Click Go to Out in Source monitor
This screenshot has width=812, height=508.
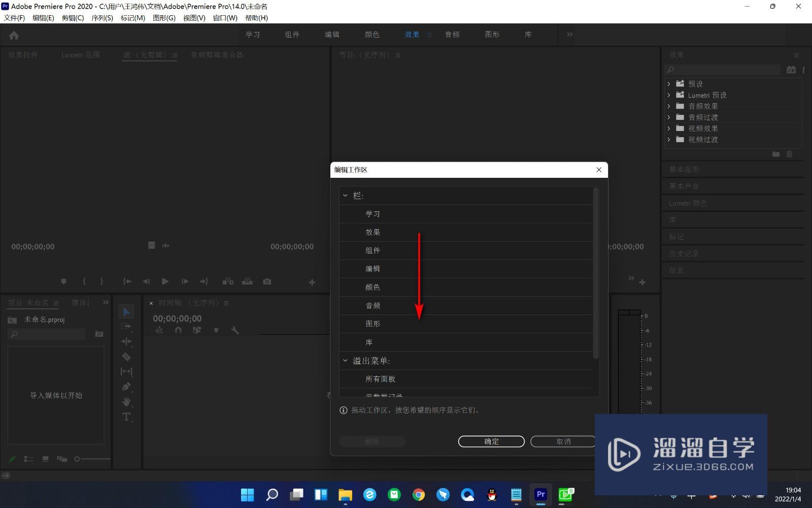coord(204,281)
